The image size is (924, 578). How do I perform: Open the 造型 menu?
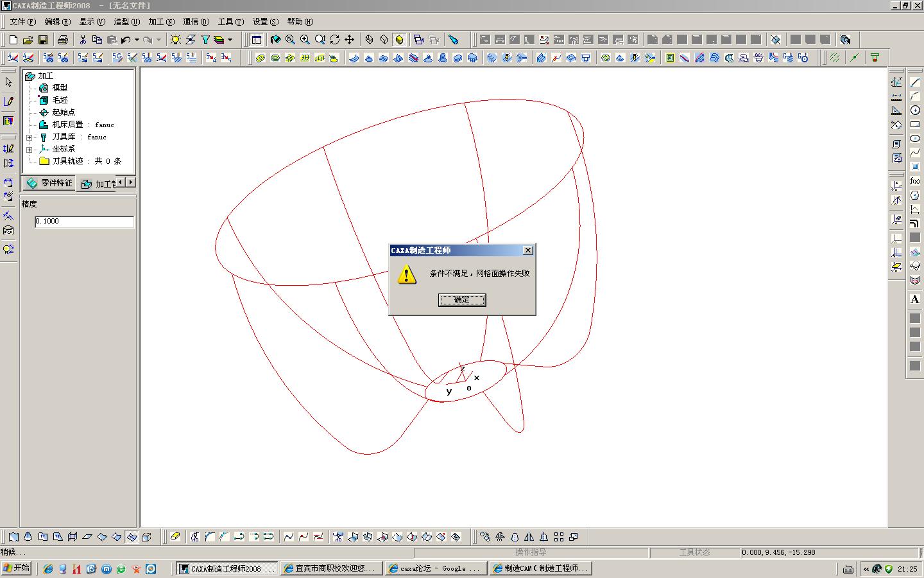(126, 22)
